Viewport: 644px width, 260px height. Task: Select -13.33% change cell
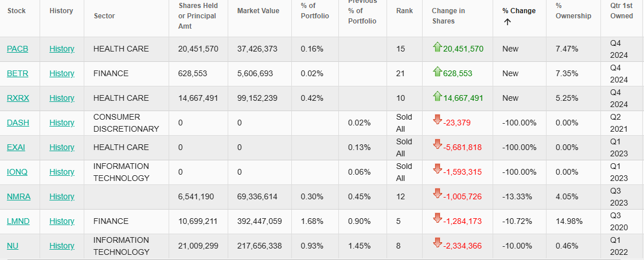tap(517, 196)
